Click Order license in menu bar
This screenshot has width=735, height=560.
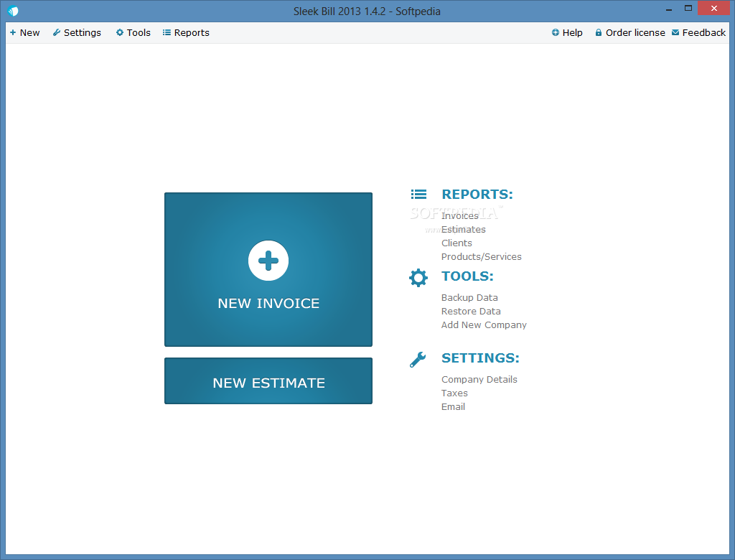pos(629,33)
